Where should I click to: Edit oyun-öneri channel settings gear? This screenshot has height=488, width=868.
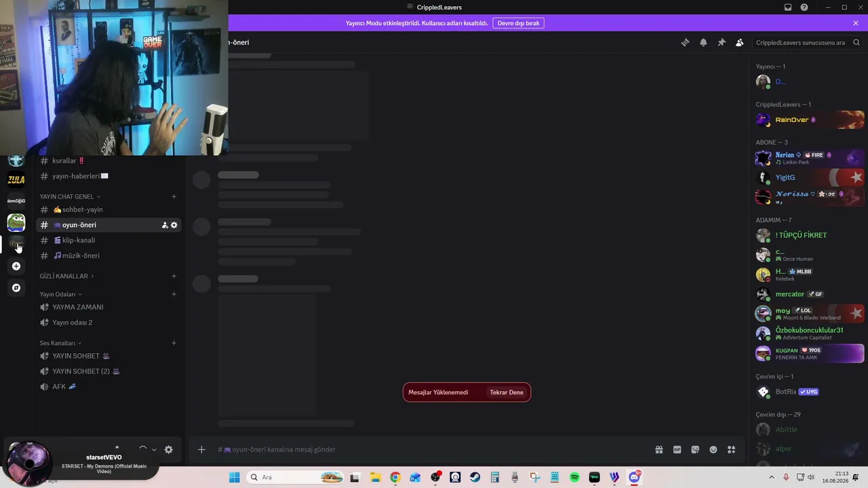point(174,225)
